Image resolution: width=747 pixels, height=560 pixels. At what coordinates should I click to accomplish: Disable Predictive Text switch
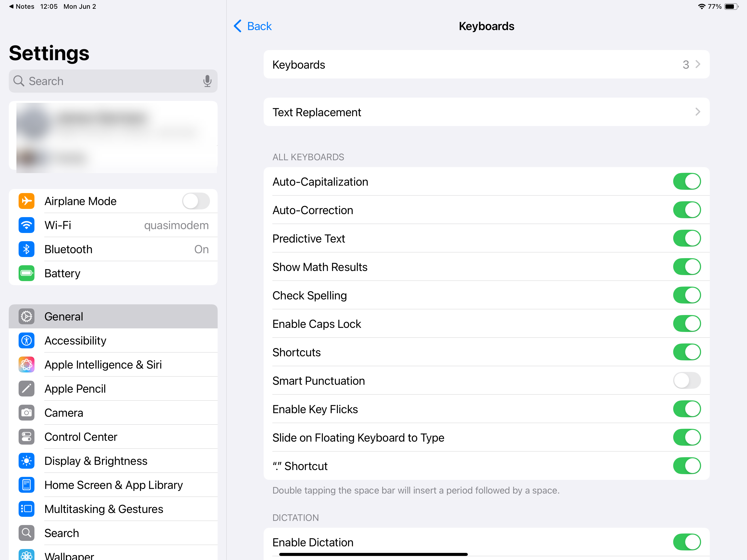coord(687,238)
